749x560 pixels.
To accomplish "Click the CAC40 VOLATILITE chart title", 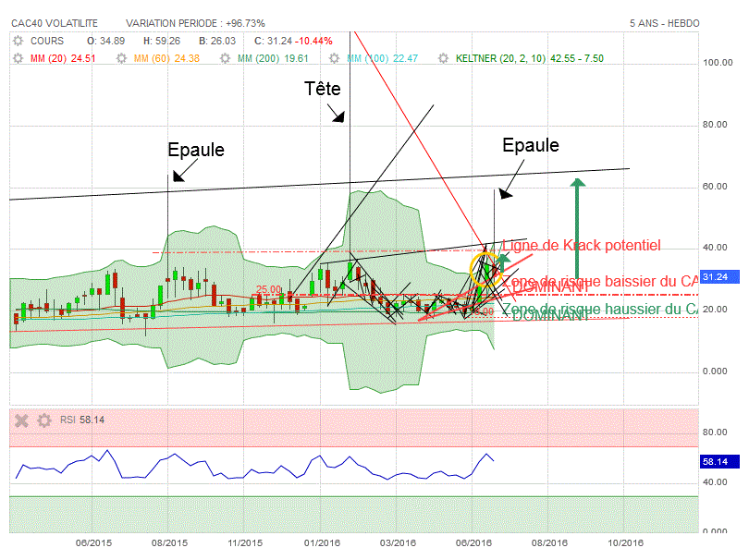I will [x=55, y=23].
